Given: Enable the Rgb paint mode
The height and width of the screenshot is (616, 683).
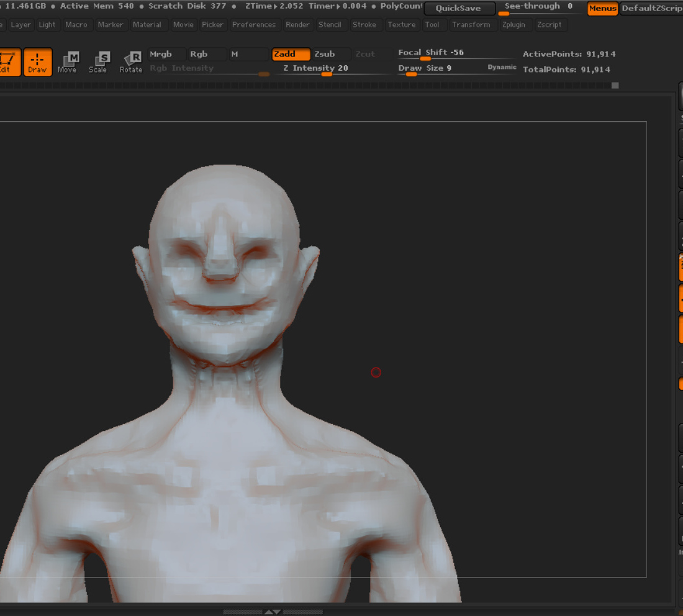Looking at the screenshot, I should 207,54.
